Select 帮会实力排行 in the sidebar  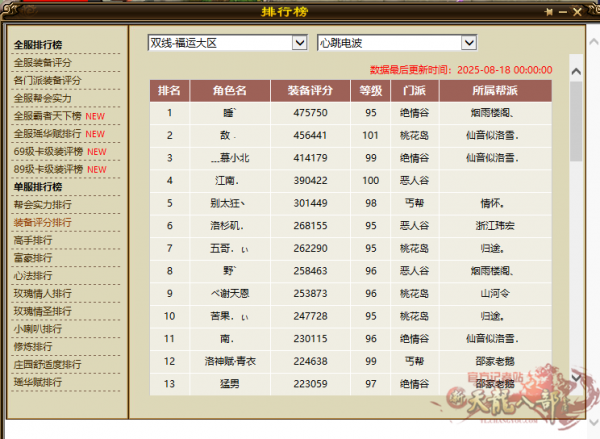pos(43,205)
